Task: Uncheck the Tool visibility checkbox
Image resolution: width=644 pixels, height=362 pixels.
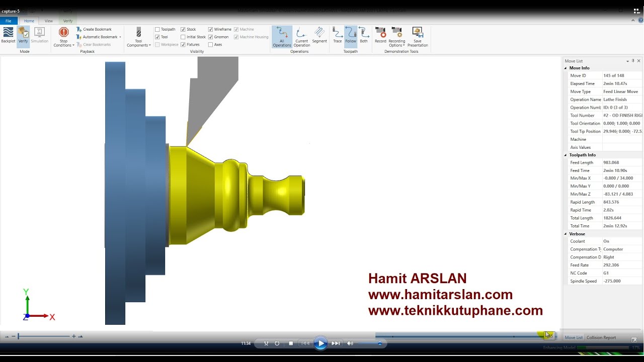Action: [157, 37]
